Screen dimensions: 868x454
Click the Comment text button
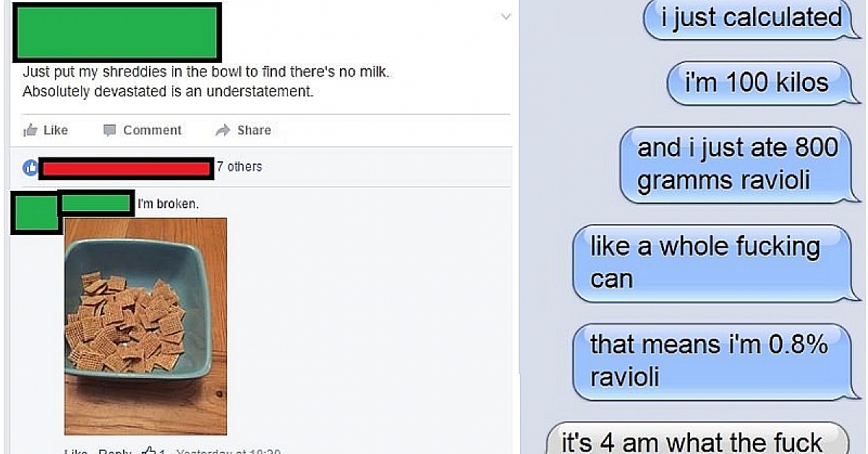[153, 130]
